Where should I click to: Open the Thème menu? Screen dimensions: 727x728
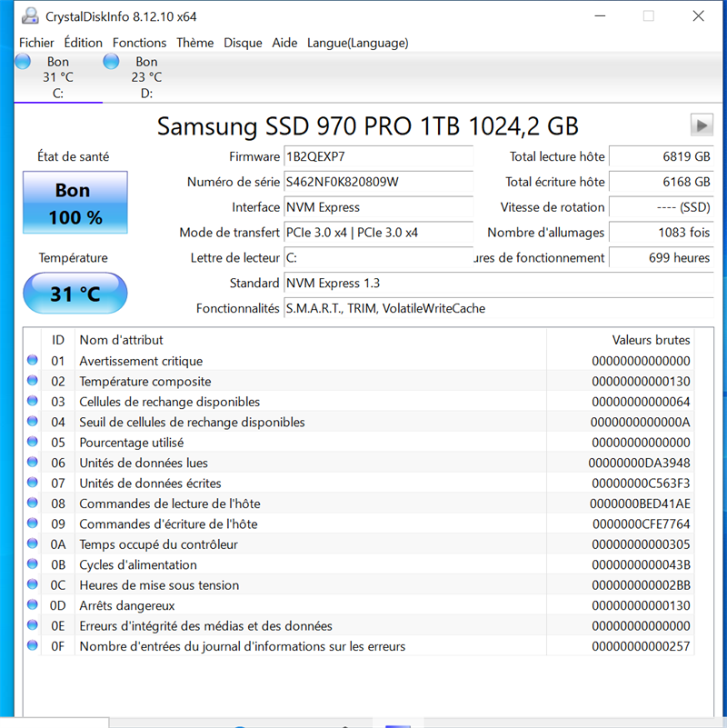point(195,43)
